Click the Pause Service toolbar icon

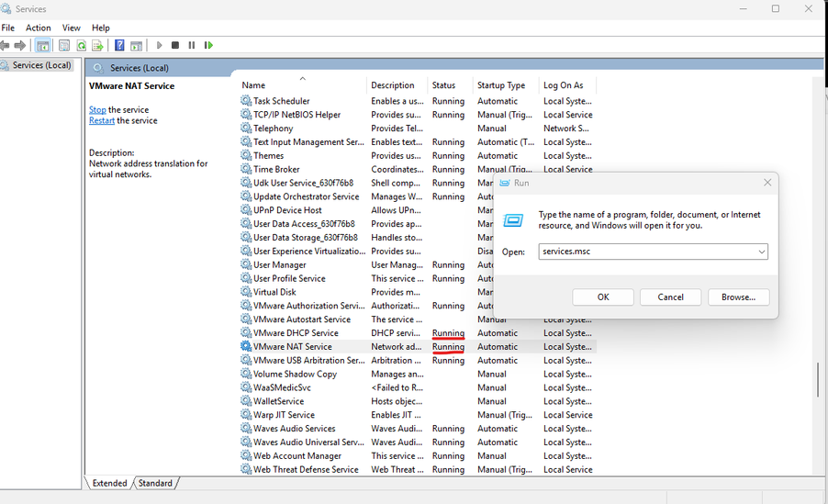[192, 45]
